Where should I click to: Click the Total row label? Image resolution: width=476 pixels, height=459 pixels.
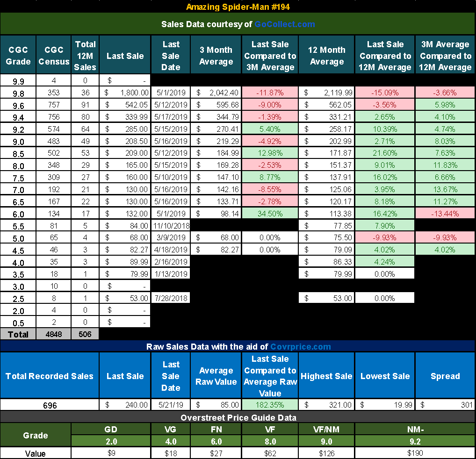pos(18,334)
